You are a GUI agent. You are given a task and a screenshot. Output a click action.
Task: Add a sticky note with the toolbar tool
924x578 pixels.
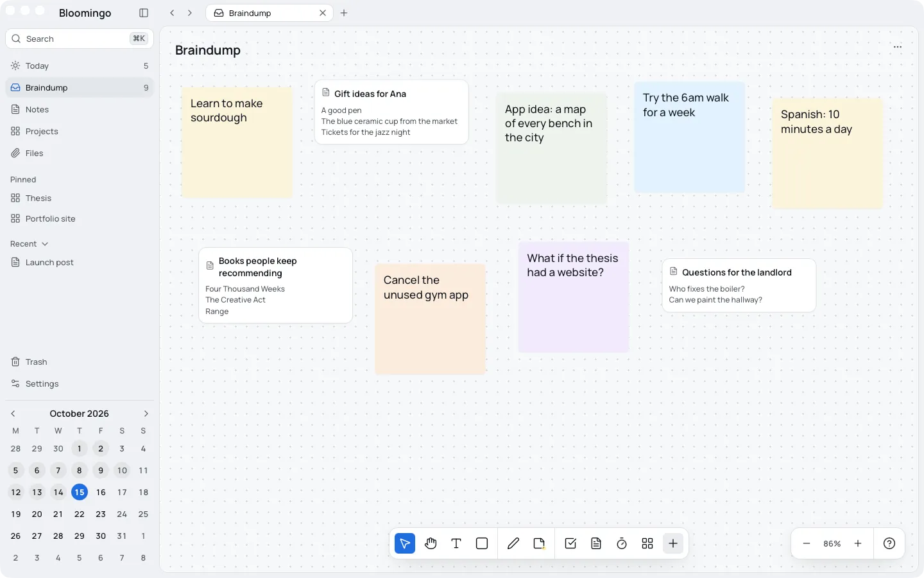539,543
